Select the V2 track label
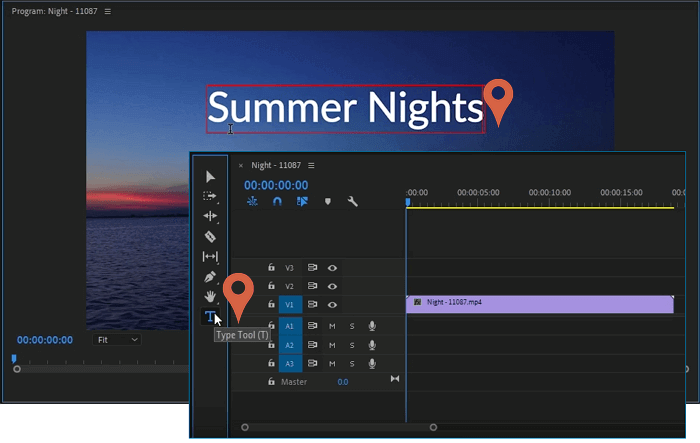Screen dimensions: 700x443 [x=289, y=286]
